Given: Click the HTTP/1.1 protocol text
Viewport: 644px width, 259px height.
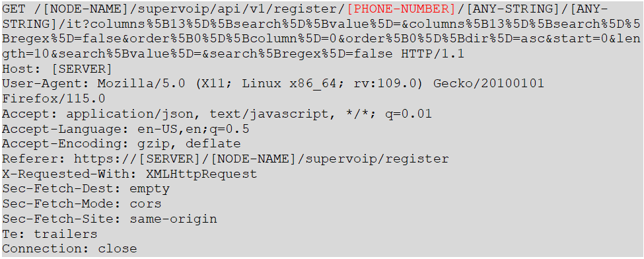Looking at the screenshot, I should 433,54.
